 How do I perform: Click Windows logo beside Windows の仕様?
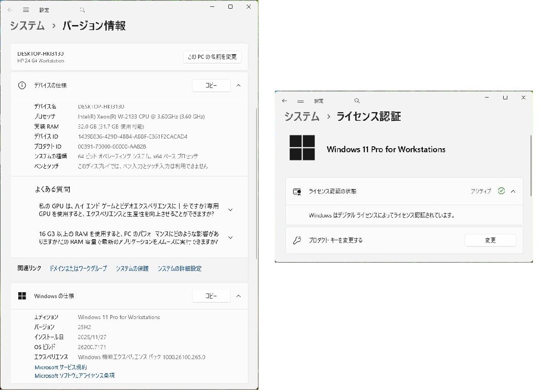click(x=21, y=296)
